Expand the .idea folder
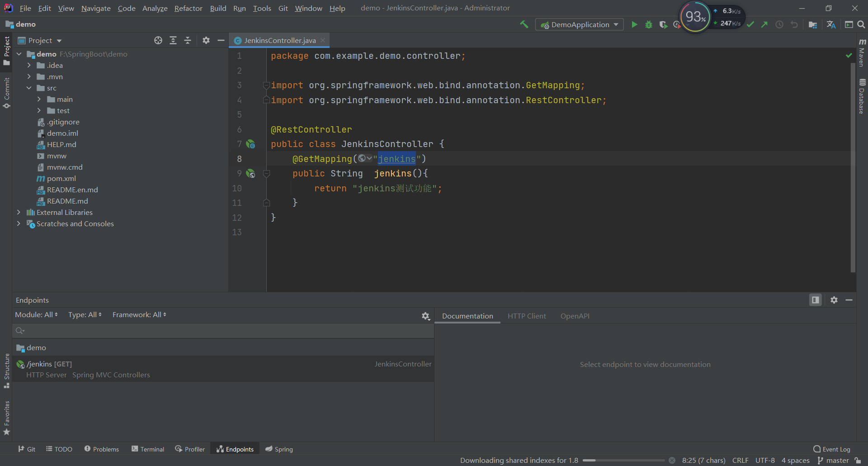868x466 pixels. (x=29, y=65)
